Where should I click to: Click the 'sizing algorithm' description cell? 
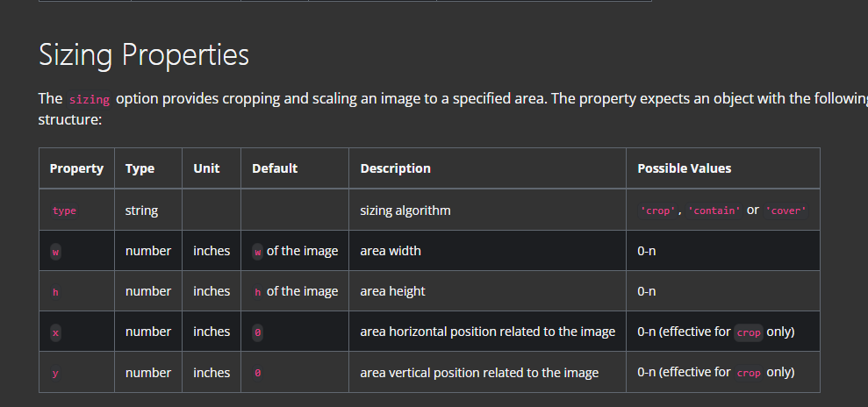coord(405,211)
